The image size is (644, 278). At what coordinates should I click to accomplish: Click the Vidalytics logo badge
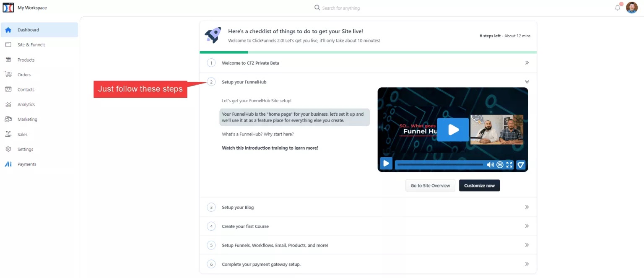click(x=521, y=165)
